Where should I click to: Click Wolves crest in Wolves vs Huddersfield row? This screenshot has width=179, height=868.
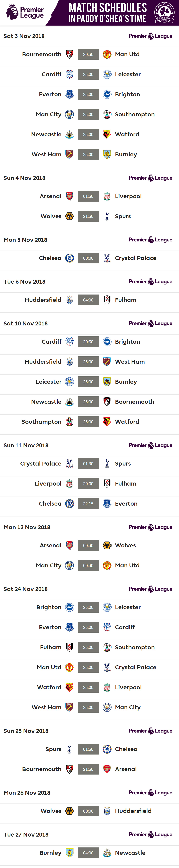click(x=69, y=811)
